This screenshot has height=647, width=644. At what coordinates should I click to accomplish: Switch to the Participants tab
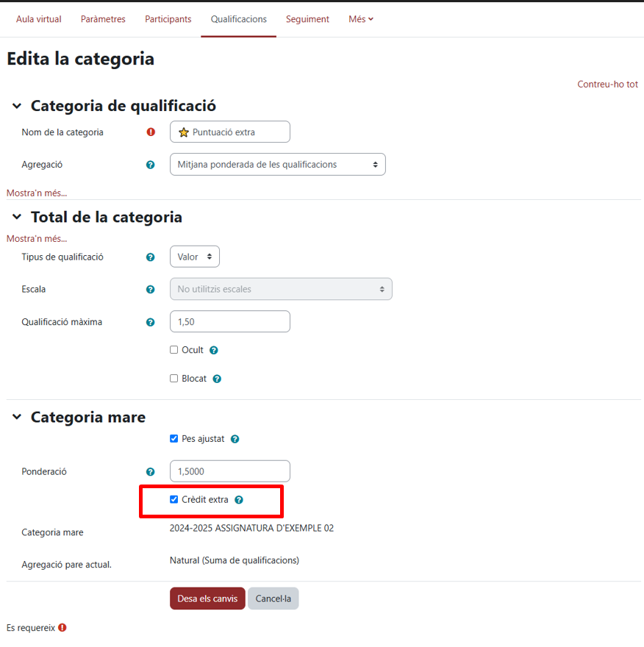pyautogui.click(x=168, y=19)
